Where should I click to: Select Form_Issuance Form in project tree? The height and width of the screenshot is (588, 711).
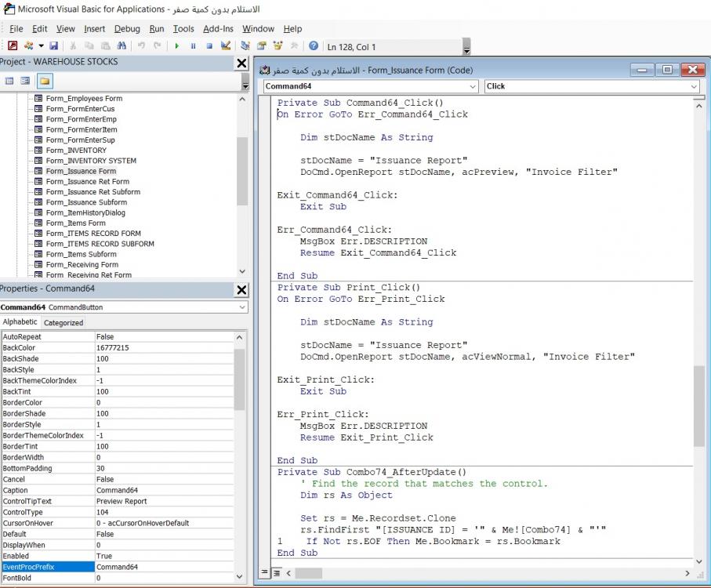[x=81, y=171]
